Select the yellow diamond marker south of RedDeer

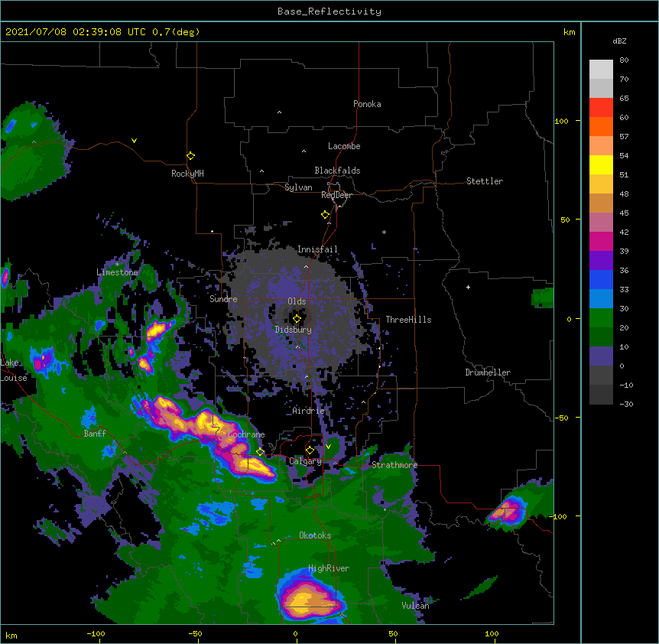(326, 215)
